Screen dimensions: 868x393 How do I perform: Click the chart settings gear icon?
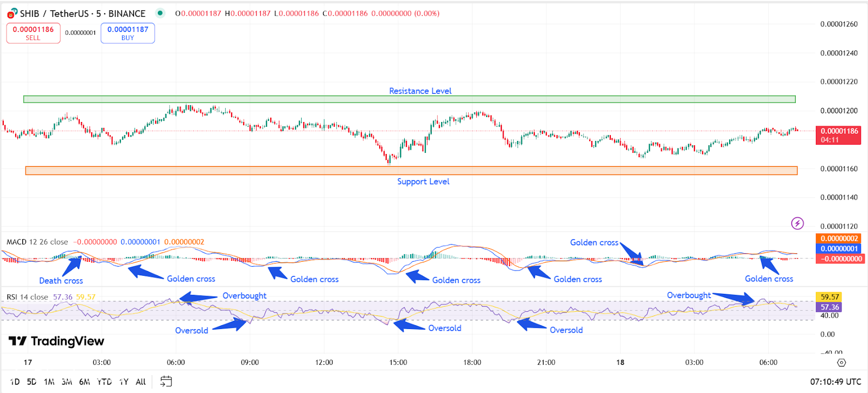coord(841,363)
